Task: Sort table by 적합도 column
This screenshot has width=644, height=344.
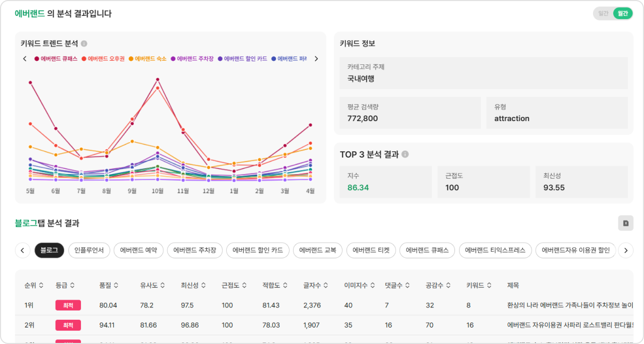Action: 275,285
